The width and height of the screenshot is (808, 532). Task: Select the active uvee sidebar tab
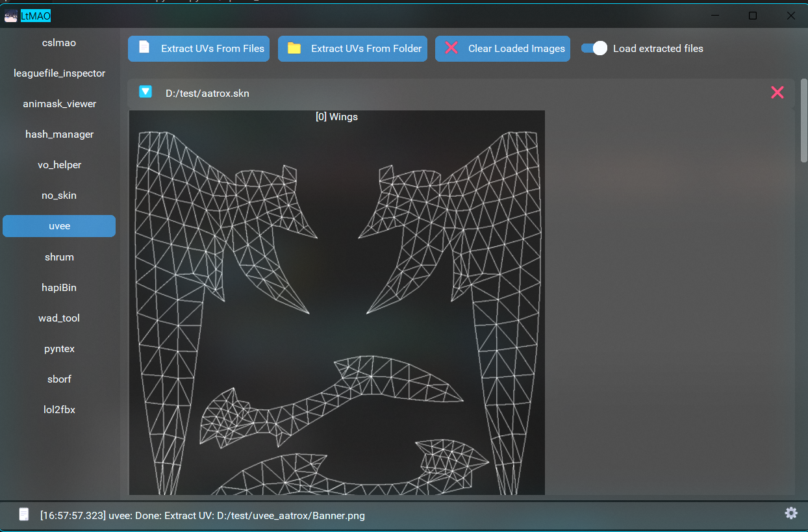pyautogui.click(x=59, y=226)
